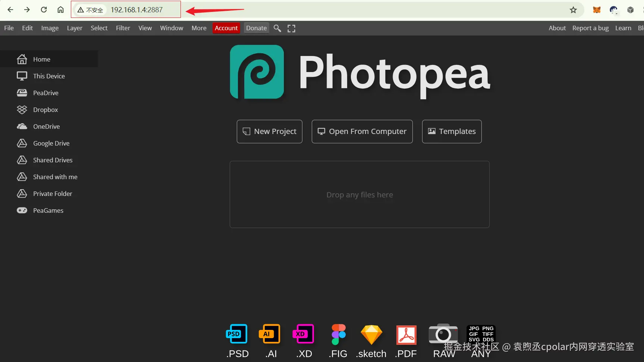
Task: Open the File menu
Action: [x=9, y=28]
